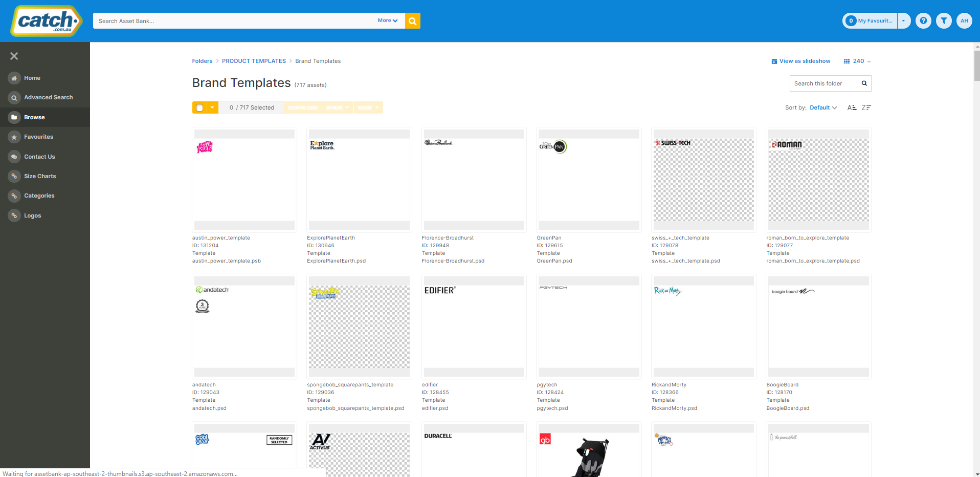Open the roman_born_to_explore_template thumbnail
Image resolution: width=980 pixels, height=477 pixels.
pos(818,180)
